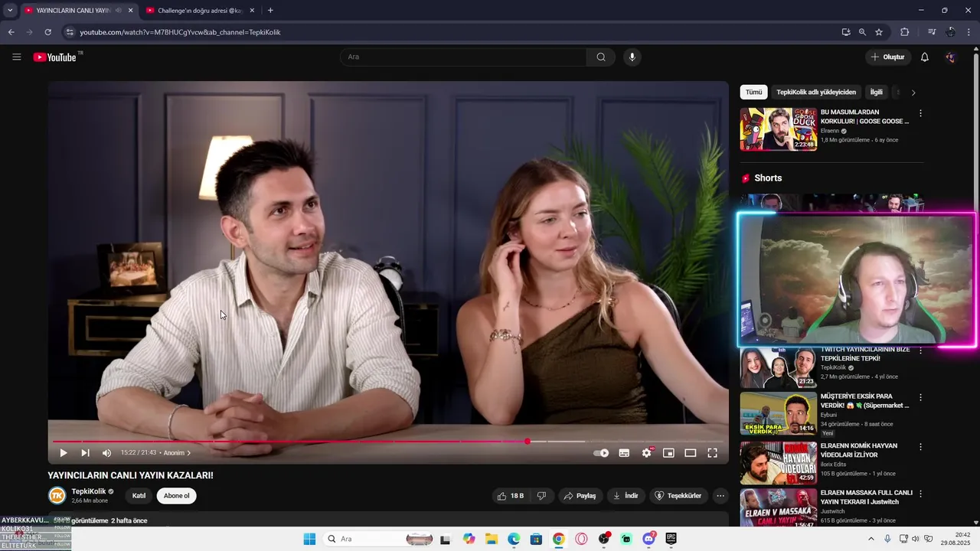Start voice search with the microphone icon
Viewport: 980px width, 551px height.
[632, 57]
